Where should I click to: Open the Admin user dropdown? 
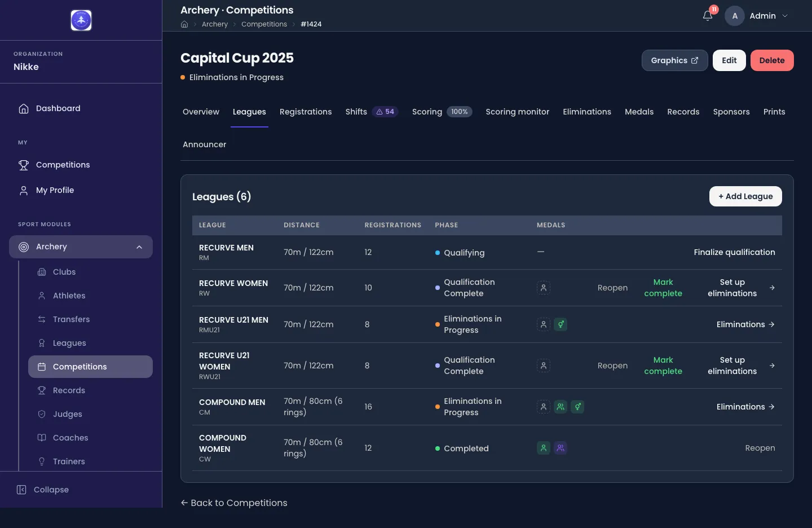pos(756,16)
